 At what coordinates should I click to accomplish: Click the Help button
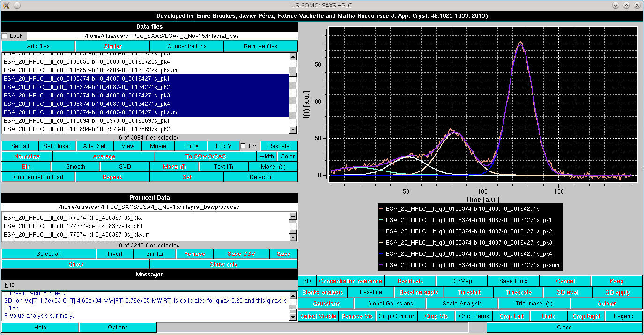[x=40, y=328]
